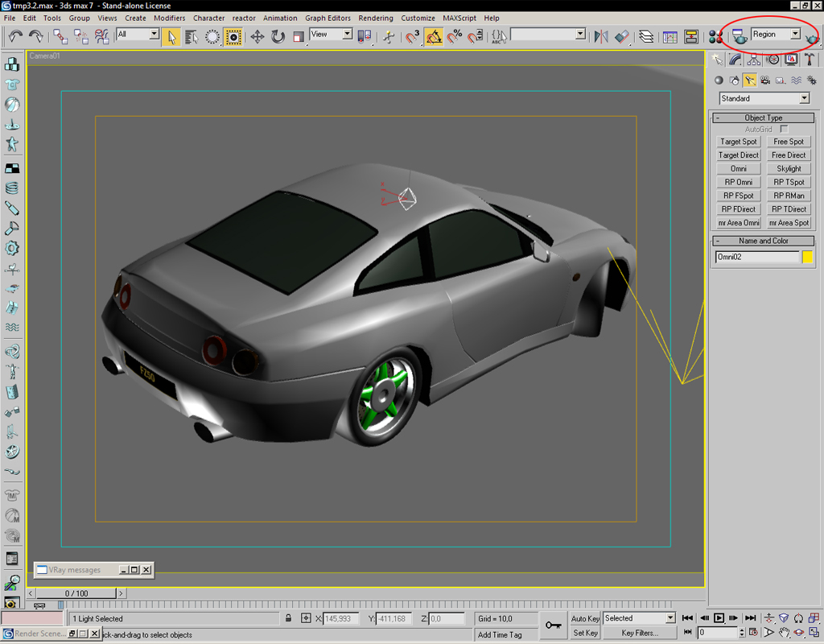Toggle the selection lock padlock
Screen dimensions: 824x644
(288, 618)
